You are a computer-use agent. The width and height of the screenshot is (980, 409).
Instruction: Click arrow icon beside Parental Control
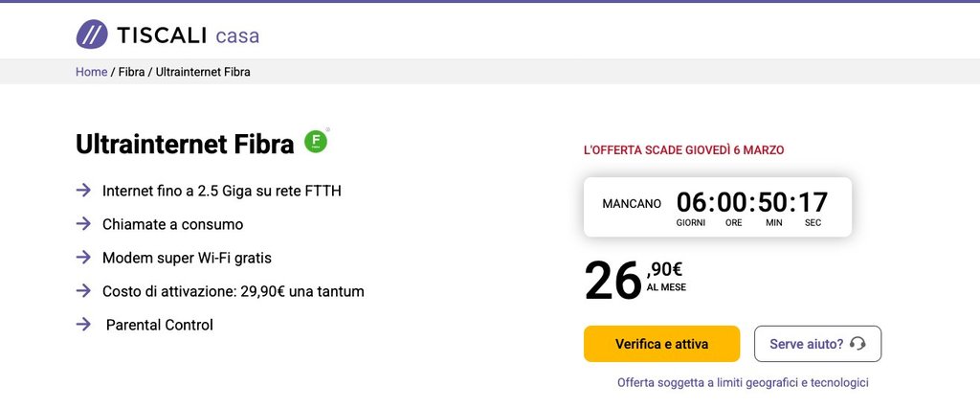click(x=83, y=325)
